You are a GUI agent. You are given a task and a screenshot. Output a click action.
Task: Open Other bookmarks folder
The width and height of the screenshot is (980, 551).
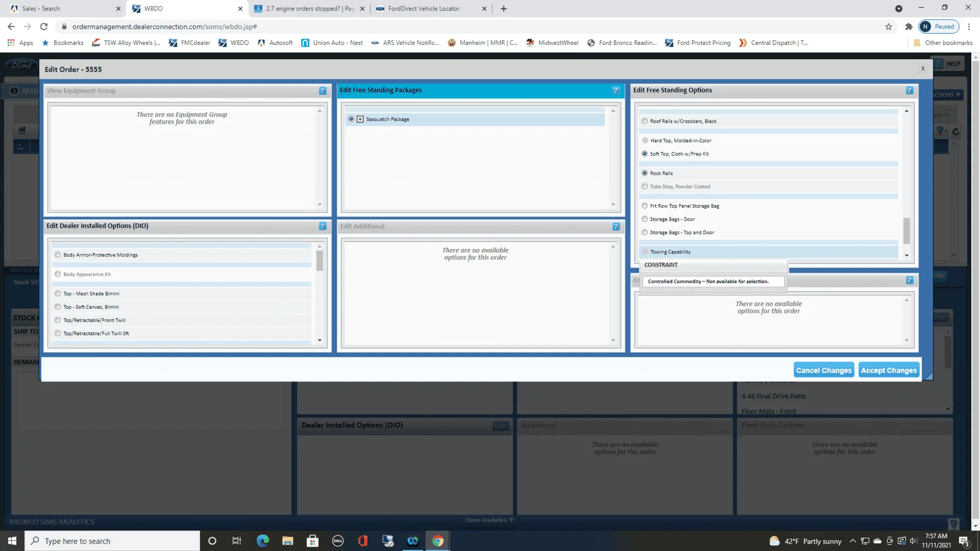click(x=942, y=43)
